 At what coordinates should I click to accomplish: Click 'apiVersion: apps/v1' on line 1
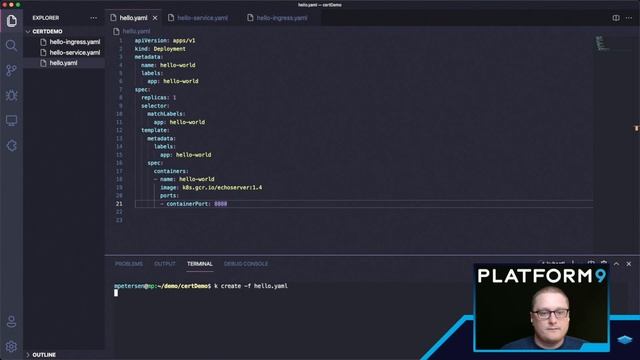[x=165, y=40]
